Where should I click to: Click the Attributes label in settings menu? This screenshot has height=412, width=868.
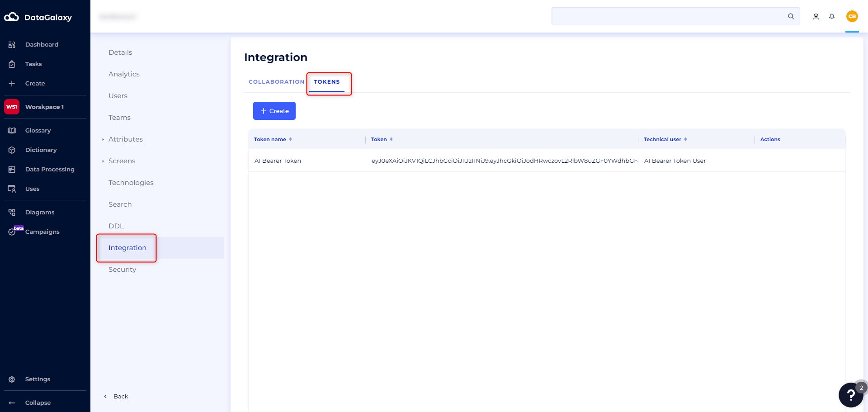tap(126, 139)
